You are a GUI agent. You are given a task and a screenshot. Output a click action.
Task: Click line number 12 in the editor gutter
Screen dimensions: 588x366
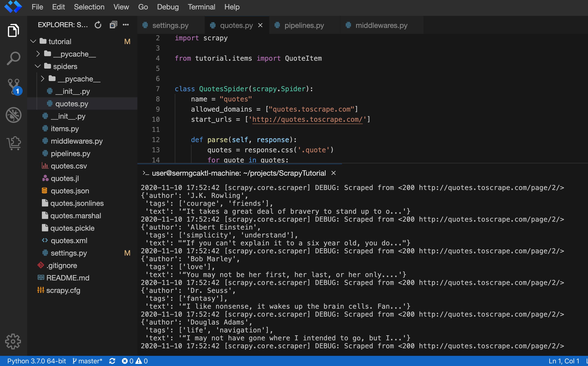click(156, 140)
